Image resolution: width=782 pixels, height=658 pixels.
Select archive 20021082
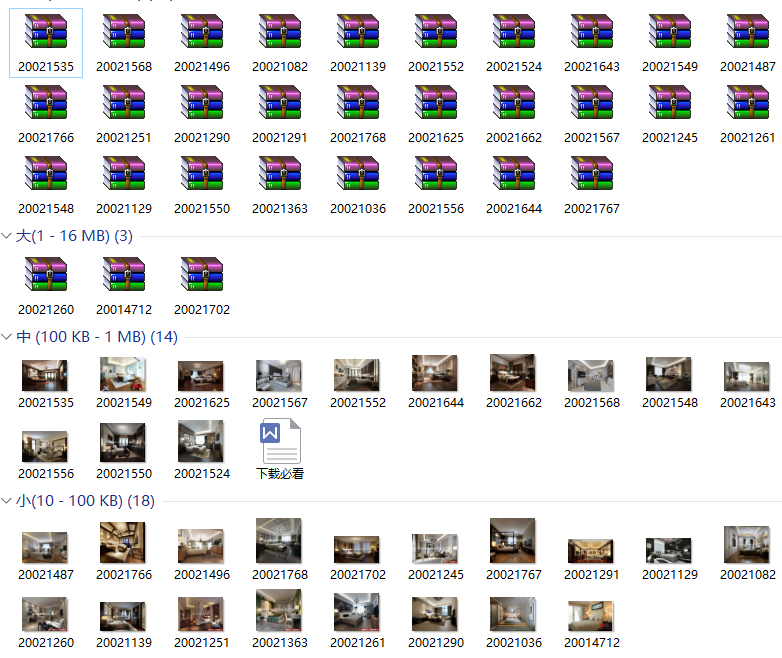pyautogui.click(x=280, y=31)
